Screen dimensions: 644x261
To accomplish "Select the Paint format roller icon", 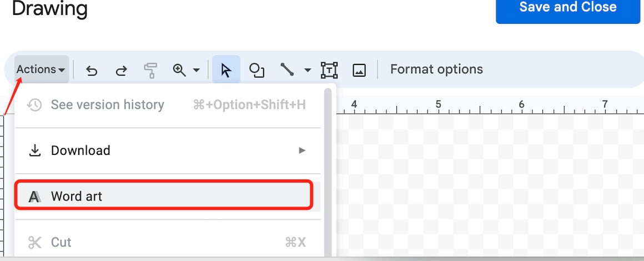I will click(151, 71).
